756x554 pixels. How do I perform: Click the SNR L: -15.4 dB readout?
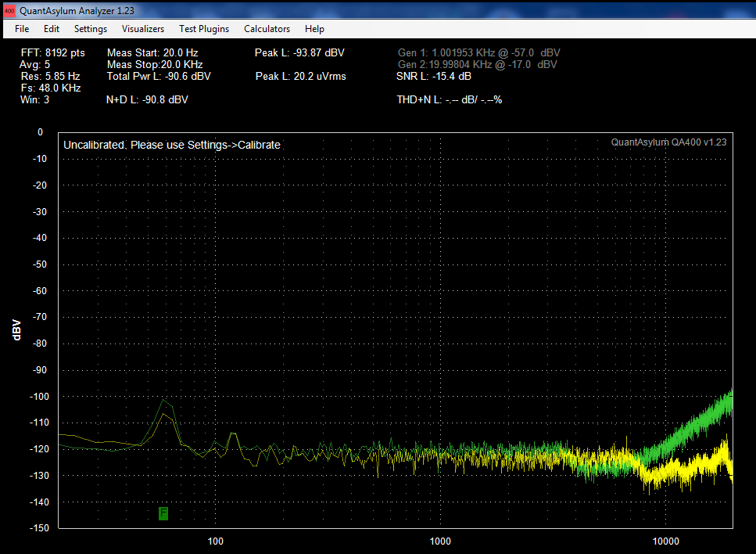click(x=433, y=76)
